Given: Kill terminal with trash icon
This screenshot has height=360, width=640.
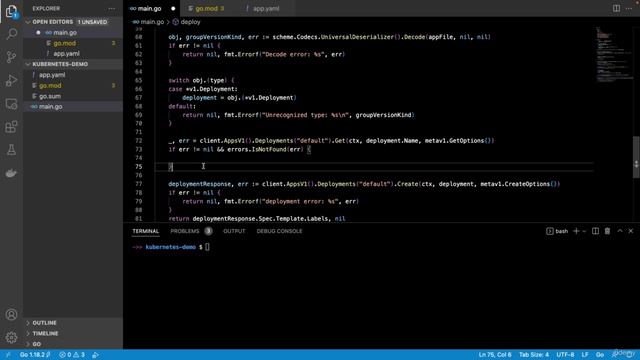Looking at the screenshot, I should 607,231.
